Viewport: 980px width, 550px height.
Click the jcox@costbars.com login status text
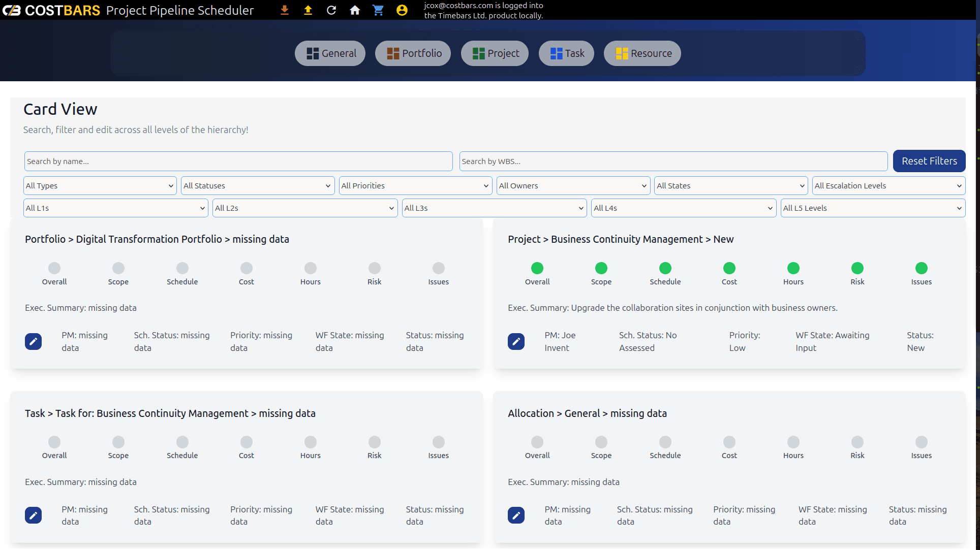click(484, 10)
